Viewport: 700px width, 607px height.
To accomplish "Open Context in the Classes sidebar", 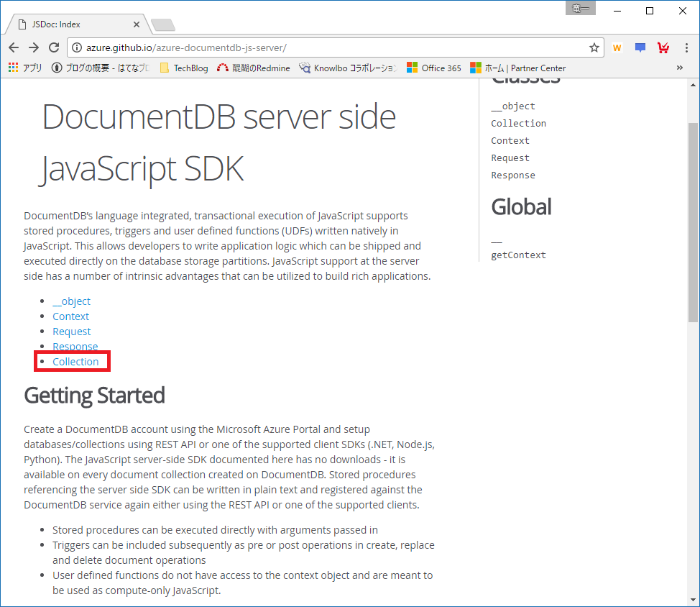I will pos(510,141).
